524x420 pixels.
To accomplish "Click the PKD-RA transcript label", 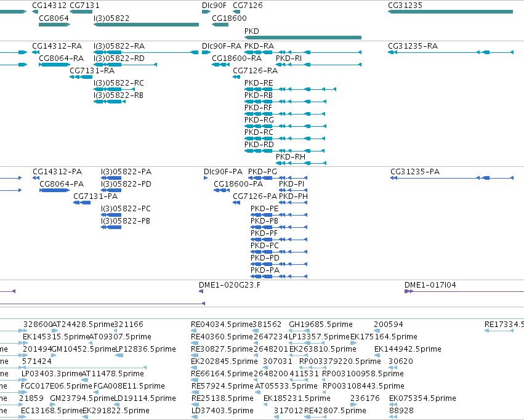I will coord(259,46).
